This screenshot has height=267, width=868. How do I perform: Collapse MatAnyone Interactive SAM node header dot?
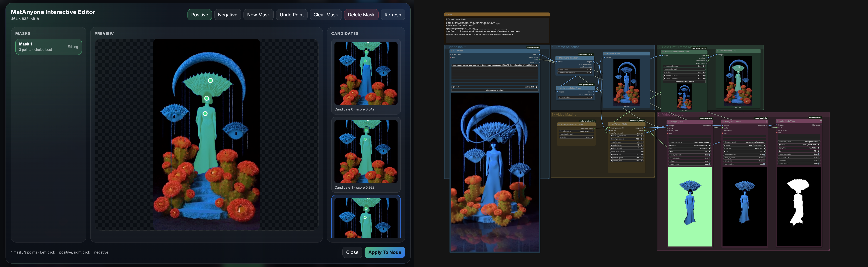tap(663, 52)
